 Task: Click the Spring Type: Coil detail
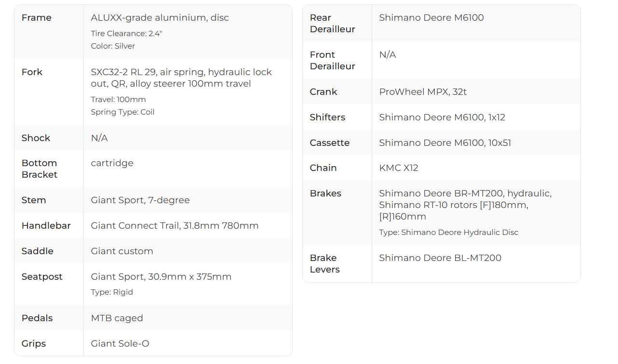pyautogui.click(x=122, y=112)
